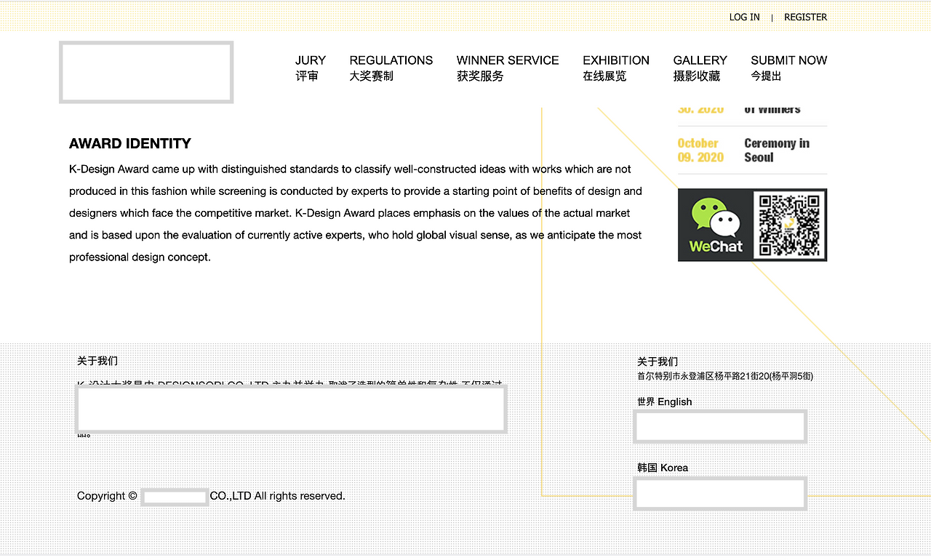The image size is (931, 560).
Task: Click the Seoul address line in footer
Action: [x=725, y=376]
